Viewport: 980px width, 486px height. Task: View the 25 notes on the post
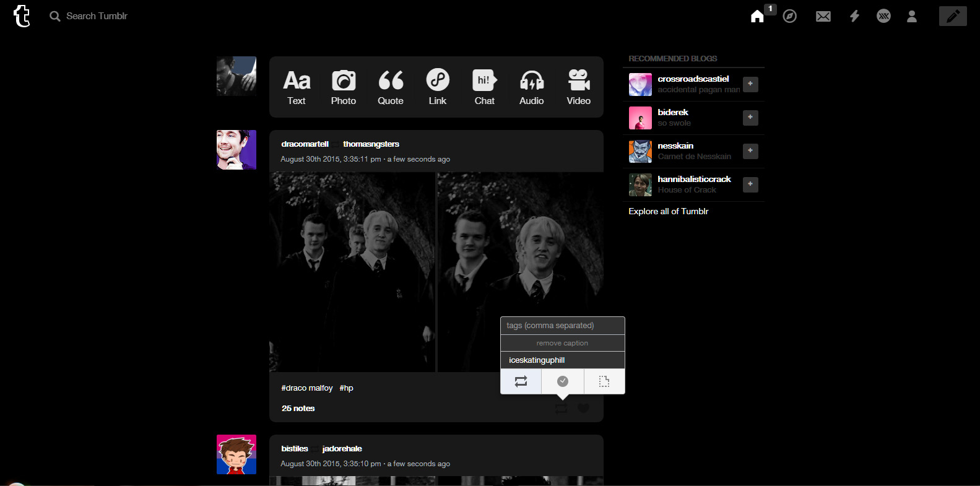(x=298, y=409)
